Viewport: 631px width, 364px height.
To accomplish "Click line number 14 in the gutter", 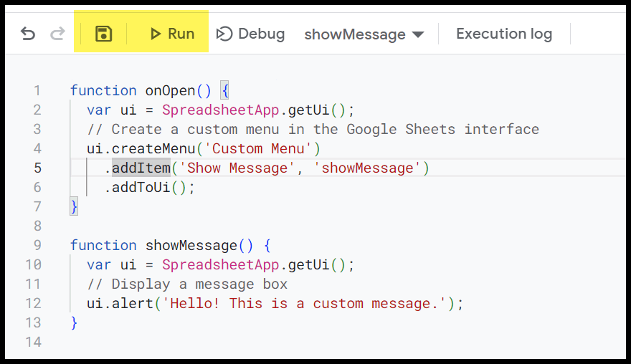I will pyautogui.click(x=34, y=342).
